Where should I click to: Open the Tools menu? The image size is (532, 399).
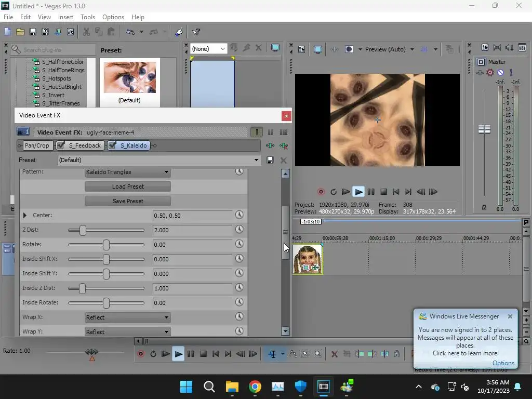tap(87, 17)
